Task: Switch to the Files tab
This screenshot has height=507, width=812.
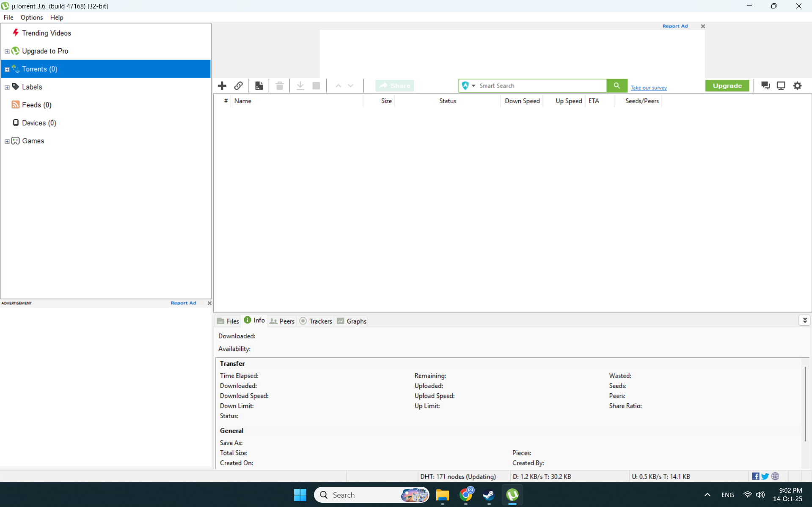Action: [228, 321]
